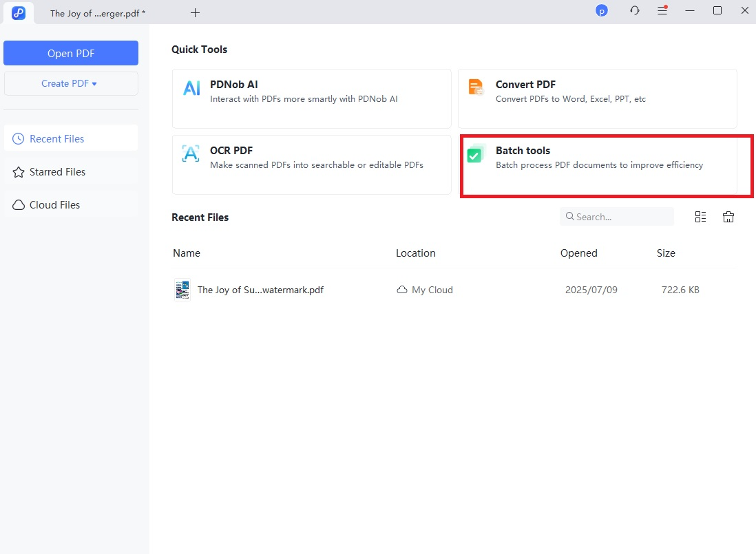Switch recent files list view layout
756x554 pixels.
click(700, 217)
